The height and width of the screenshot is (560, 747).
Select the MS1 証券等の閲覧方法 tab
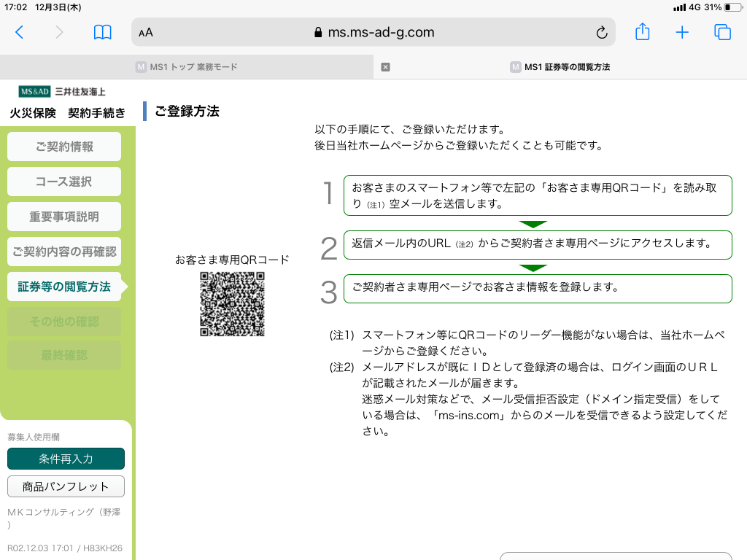560,67
